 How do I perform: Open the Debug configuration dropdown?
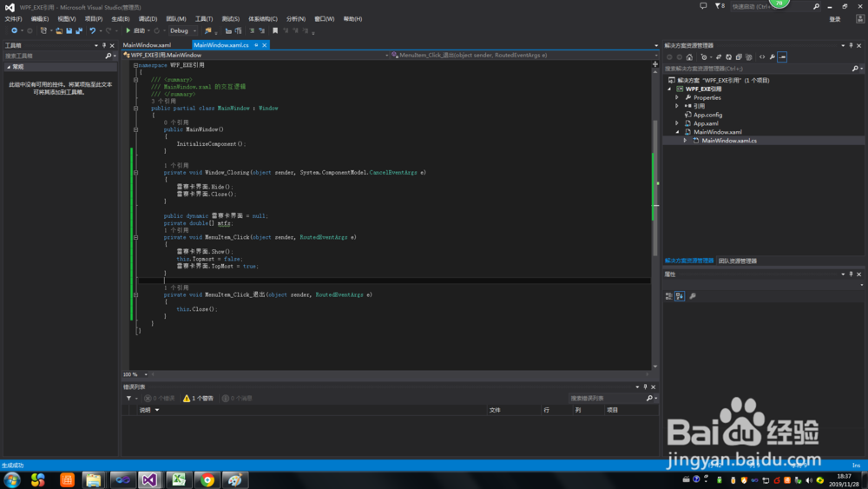(183, 30)
